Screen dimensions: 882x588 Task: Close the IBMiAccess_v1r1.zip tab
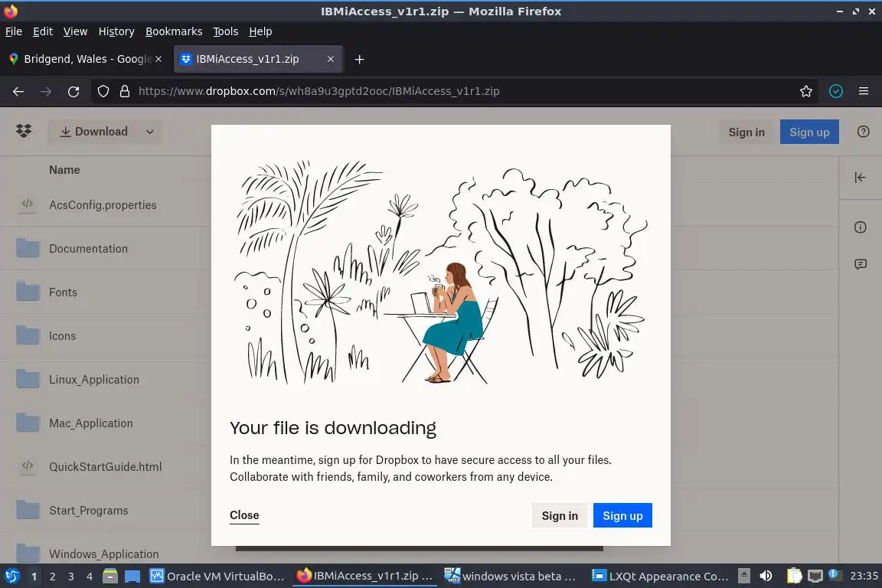(x=330, y=59)
